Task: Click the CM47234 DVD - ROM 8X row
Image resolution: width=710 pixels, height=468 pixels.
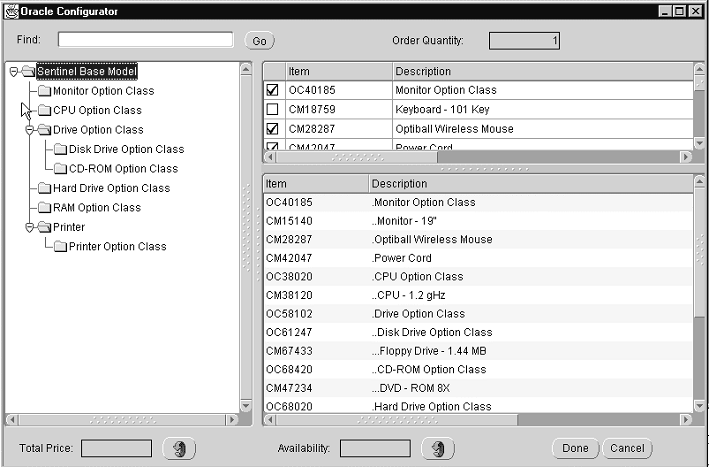Action: click(478, 388)
